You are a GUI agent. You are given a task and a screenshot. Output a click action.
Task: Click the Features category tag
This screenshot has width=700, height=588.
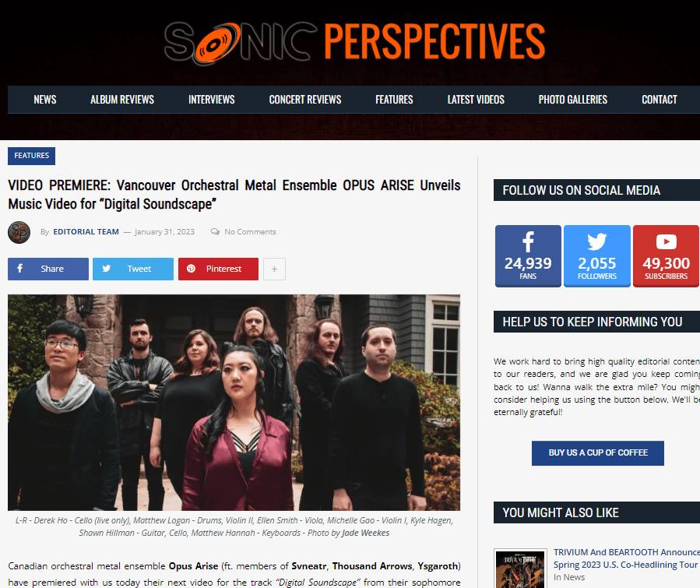pyautogui.click(x=31, y=156)
